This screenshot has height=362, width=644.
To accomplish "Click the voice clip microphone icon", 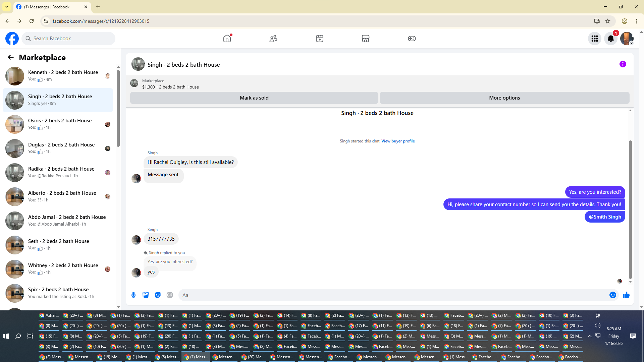I will tap(133, 295).
